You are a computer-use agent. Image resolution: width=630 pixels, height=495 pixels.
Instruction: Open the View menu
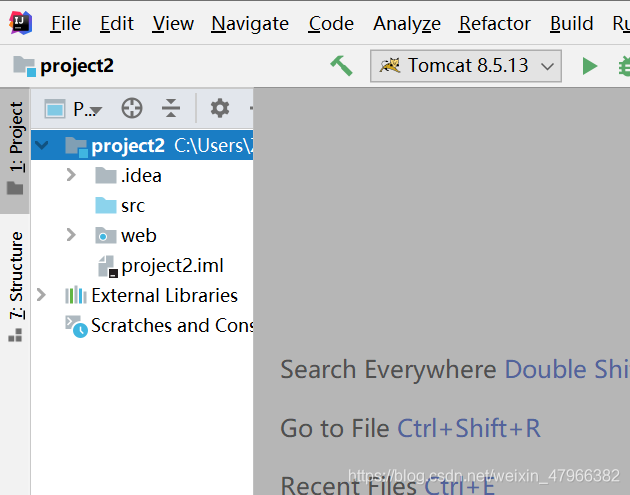[x=173, y=24]
